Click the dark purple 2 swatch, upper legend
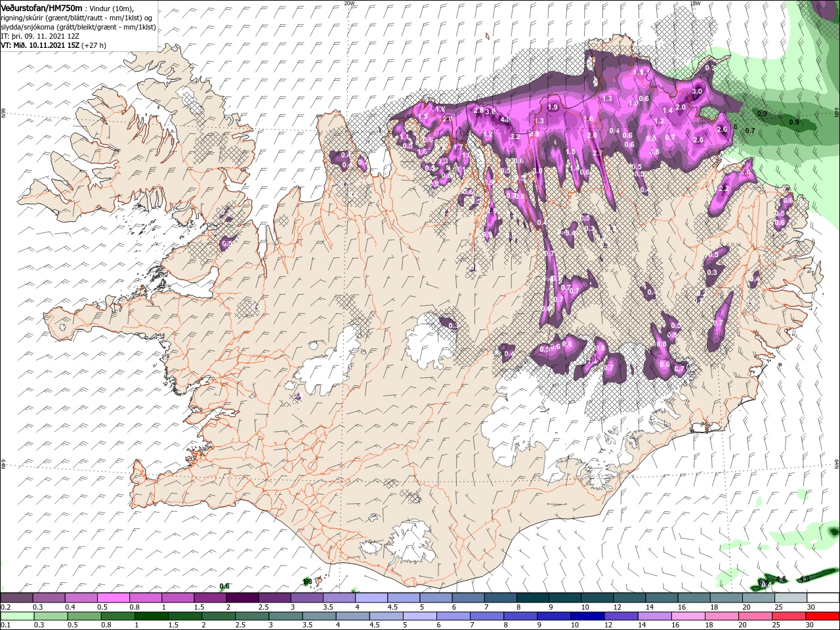840x630 pixels. click(241, 597)
